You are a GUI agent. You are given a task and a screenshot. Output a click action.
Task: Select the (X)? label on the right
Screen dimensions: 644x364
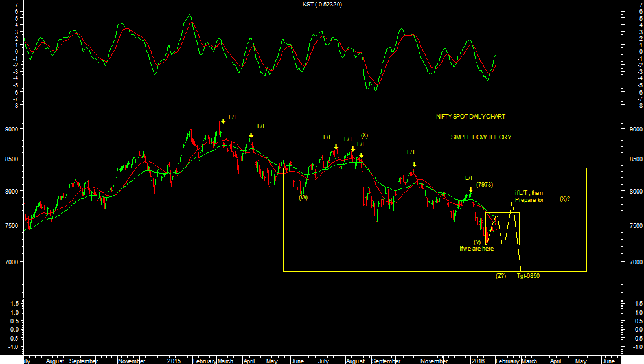(565, 199)
